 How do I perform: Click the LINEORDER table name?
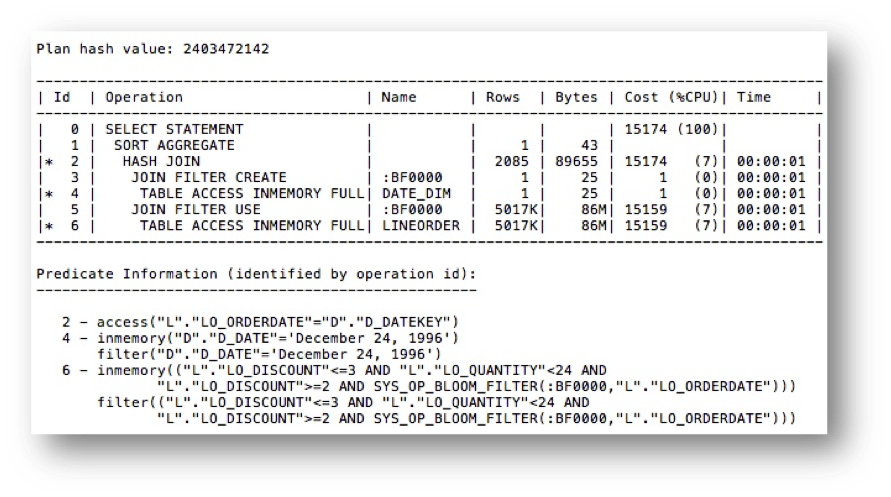(420, 225)
